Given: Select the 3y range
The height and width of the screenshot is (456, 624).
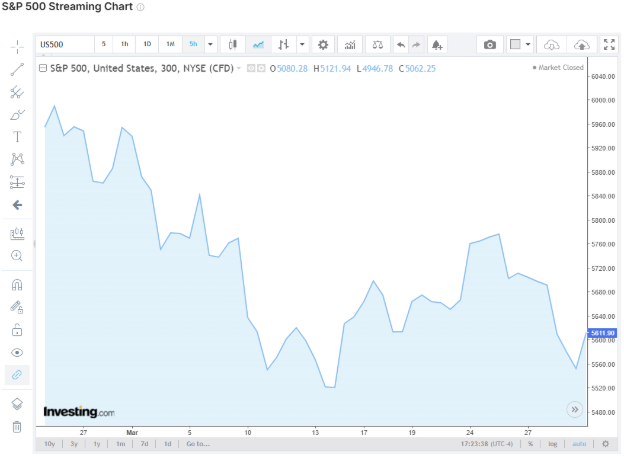Looking at the screenshot, I should point(74,444).
